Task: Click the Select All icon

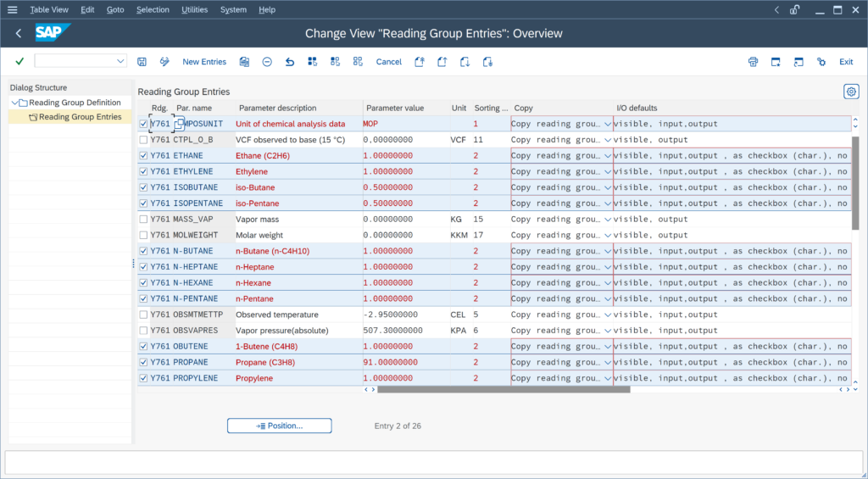Action: (x=312, y=62)
